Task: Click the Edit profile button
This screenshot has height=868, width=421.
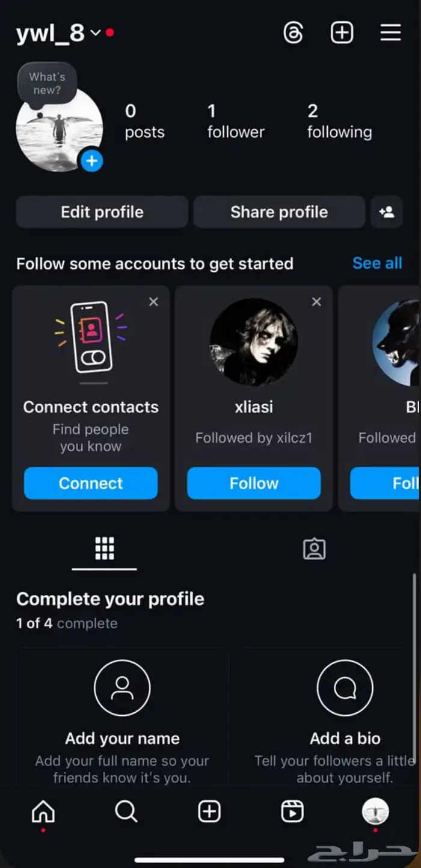Action: click(x=102, y=212)
